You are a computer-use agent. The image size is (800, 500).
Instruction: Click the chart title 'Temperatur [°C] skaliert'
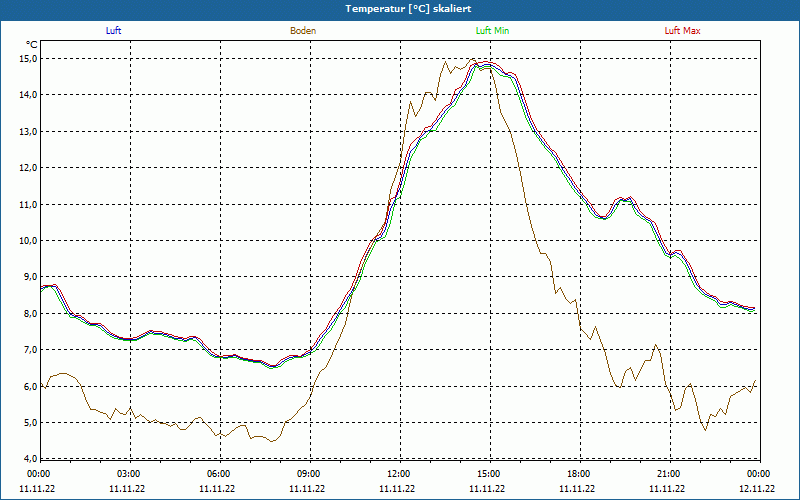click(x=408, y=9)
